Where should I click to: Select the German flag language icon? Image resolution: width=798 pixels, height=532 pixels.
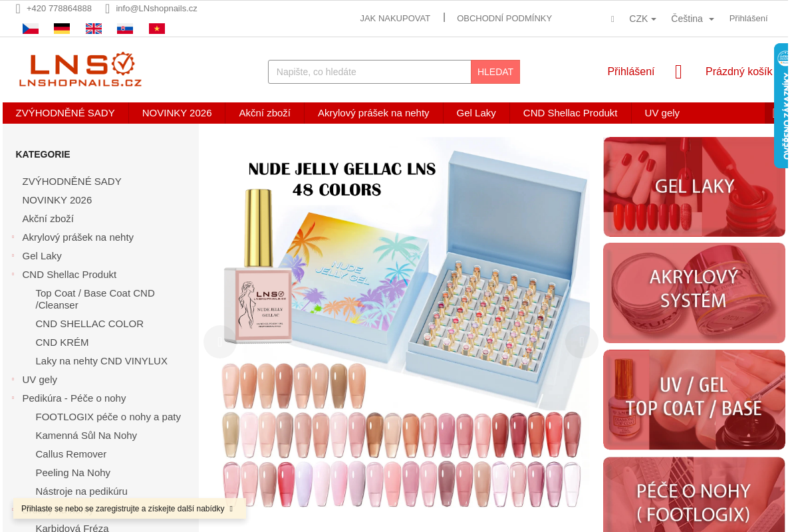pos(62,29)
